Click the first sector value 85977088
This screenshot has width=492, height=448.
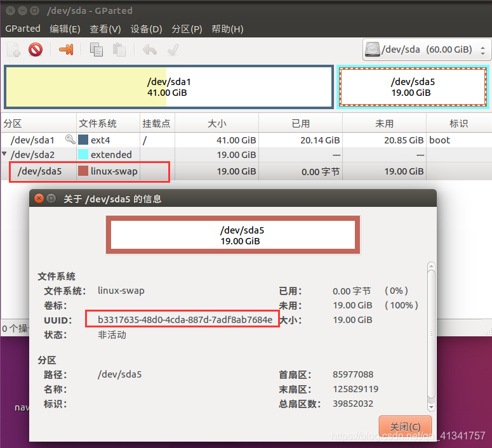[x=353, y=374]
